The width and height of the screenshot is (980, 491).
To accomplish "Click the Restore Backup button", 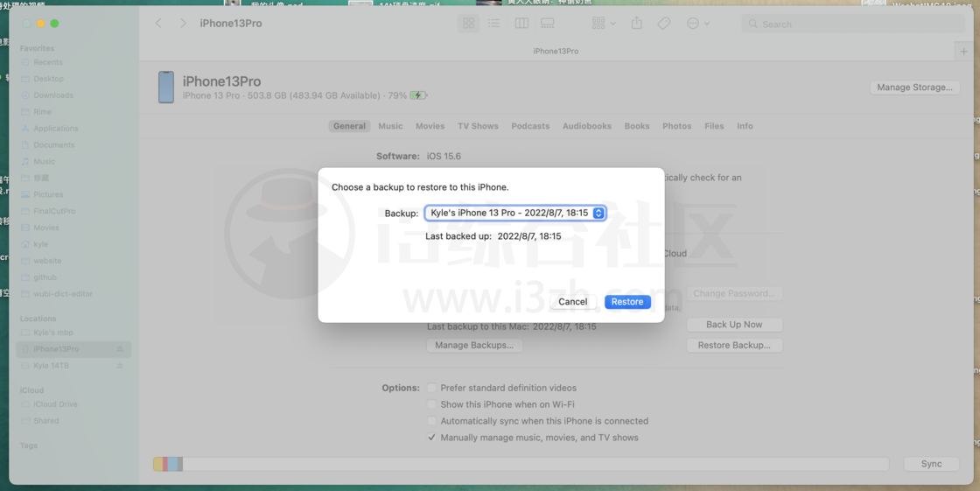I will (x=734, y=345).
